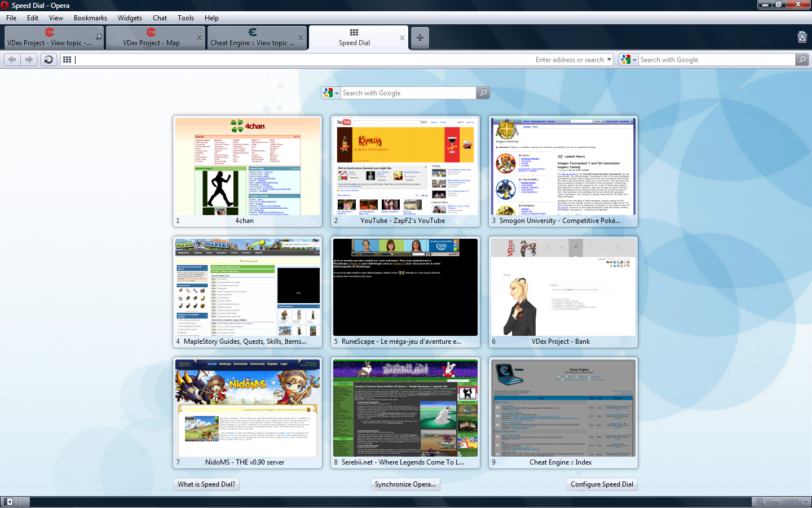This screenshot has width=812, height=508.
Task: Open the Widgets menu
Action: [x=130, y=18]
